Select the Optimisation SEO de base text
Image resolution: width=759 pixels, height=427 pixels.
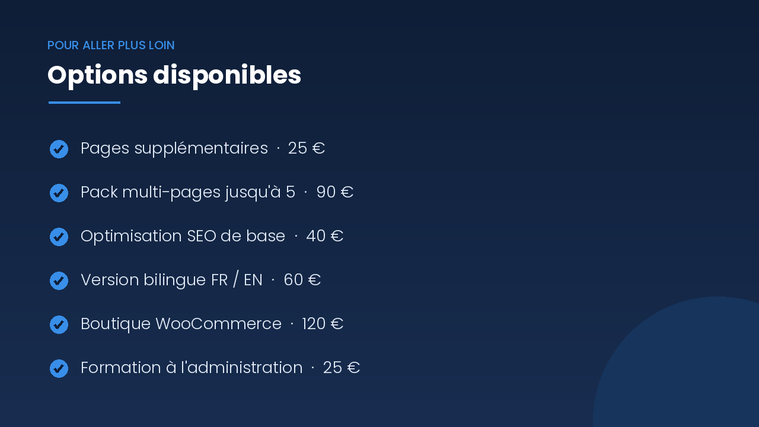pyautogui.click(x=183, y=236)
